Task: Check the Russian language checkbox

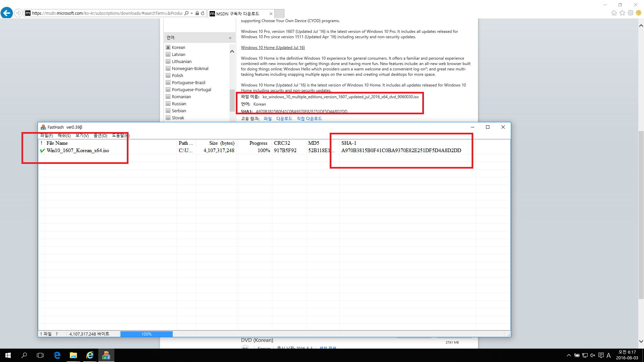Action: pyautogui.click(x=168, y=104)
